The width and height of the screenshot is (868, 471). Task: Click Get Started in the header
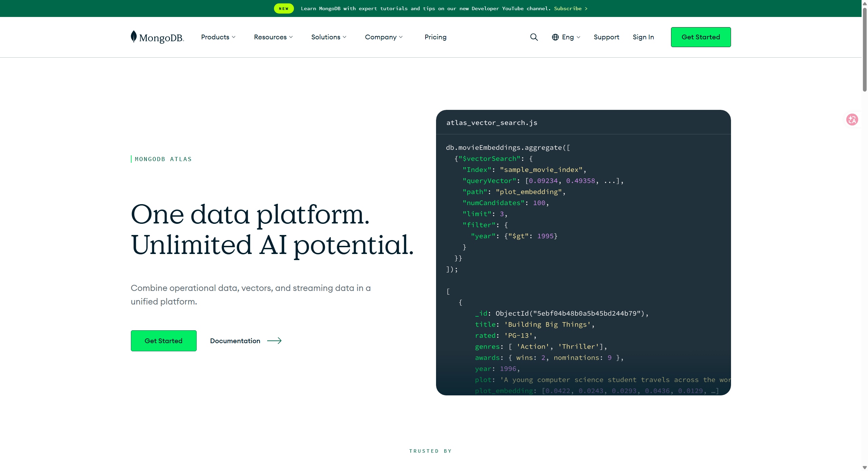(701, 37)
